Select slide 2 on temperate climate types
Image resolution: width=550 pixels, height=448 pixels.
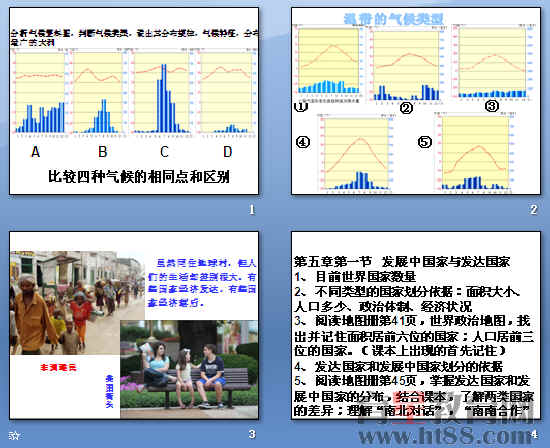pos(416,101)
